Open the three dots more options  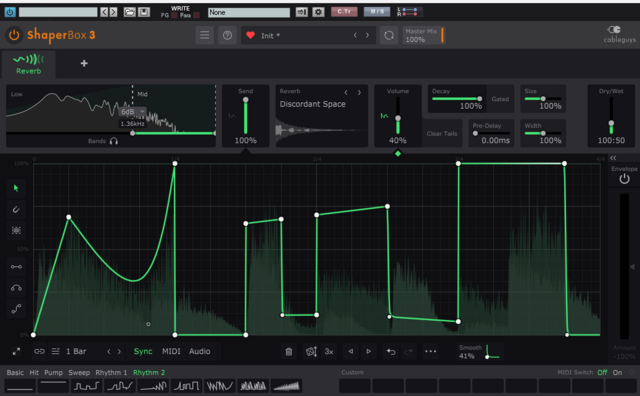[430, 352]
